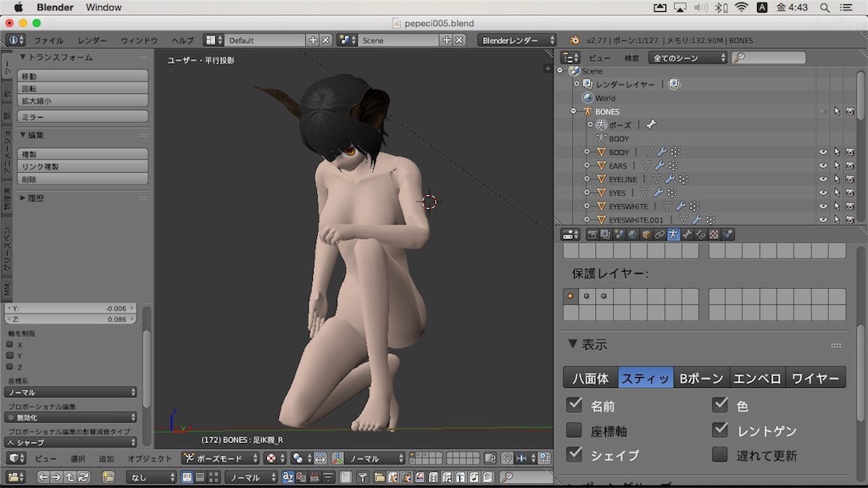Open the ウィンドウ menu
The height and width of the screenshot is (488, 868).
(x=140, y=41)
